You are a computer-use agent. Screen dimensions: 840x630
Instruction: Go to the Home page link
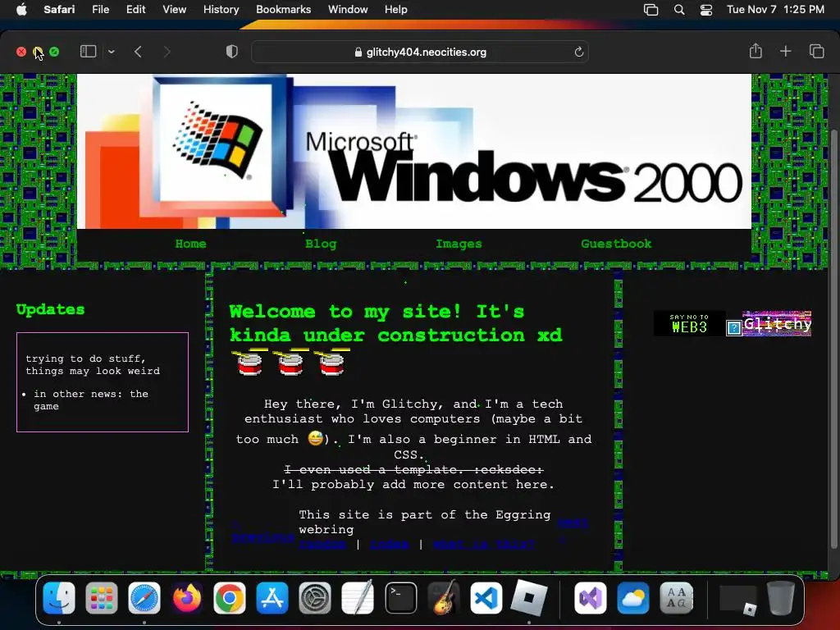pos(190,244)
